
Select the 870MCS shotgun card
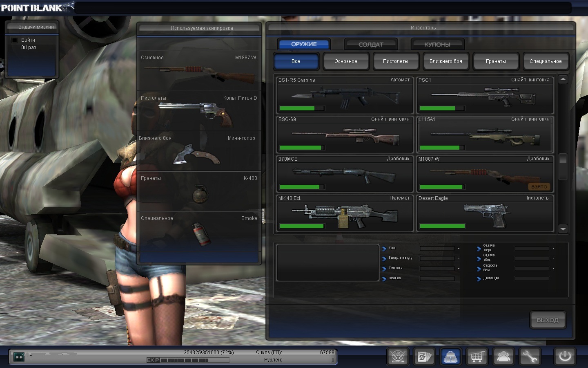(345, 174)
